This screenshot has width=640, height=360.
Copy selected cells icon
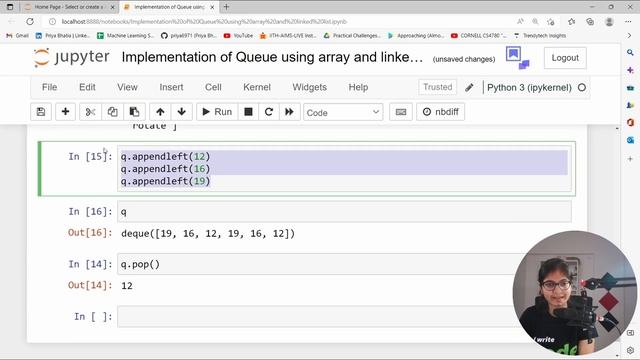112,112
